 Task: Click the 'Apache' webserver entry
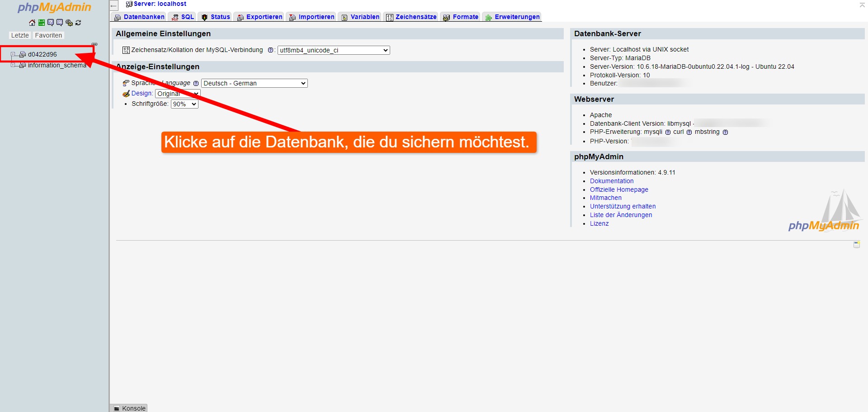pos(601,115)
